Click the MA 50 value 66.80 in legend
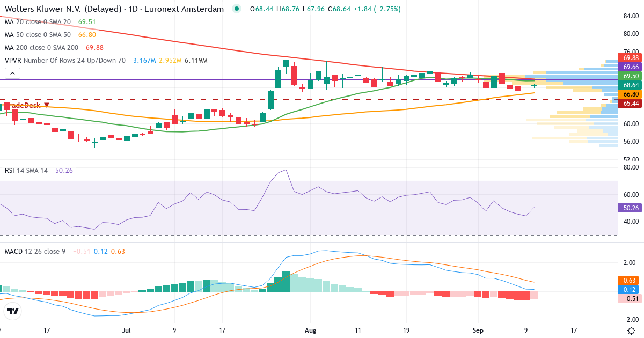The image size is (644, 338). (86, 34)
